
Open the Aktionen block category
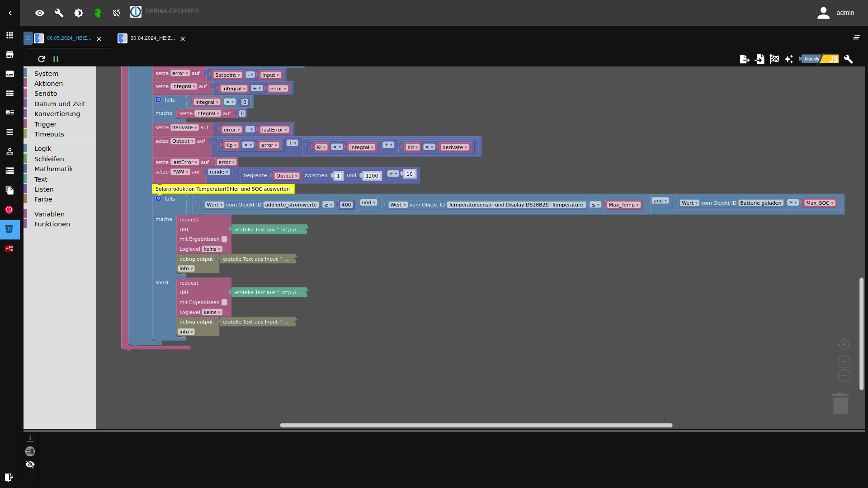click(x=48, y=84)
